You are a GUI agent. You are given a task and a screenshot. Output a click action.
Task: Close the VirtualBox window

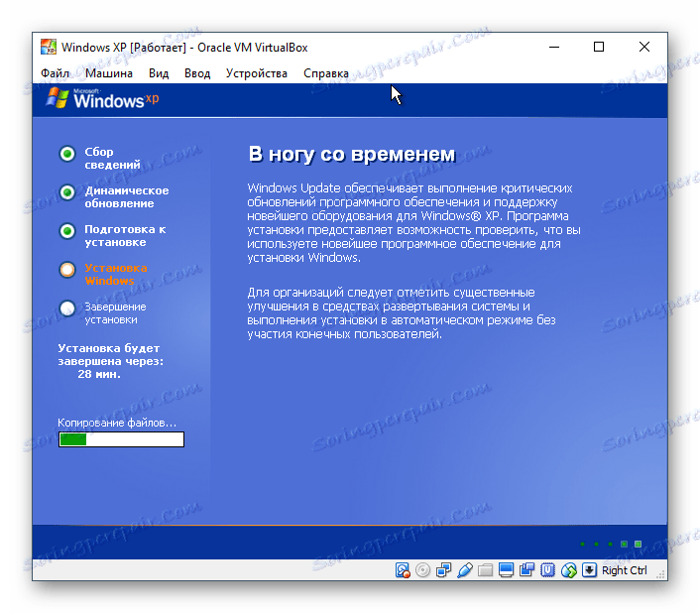tap(644, 47)
